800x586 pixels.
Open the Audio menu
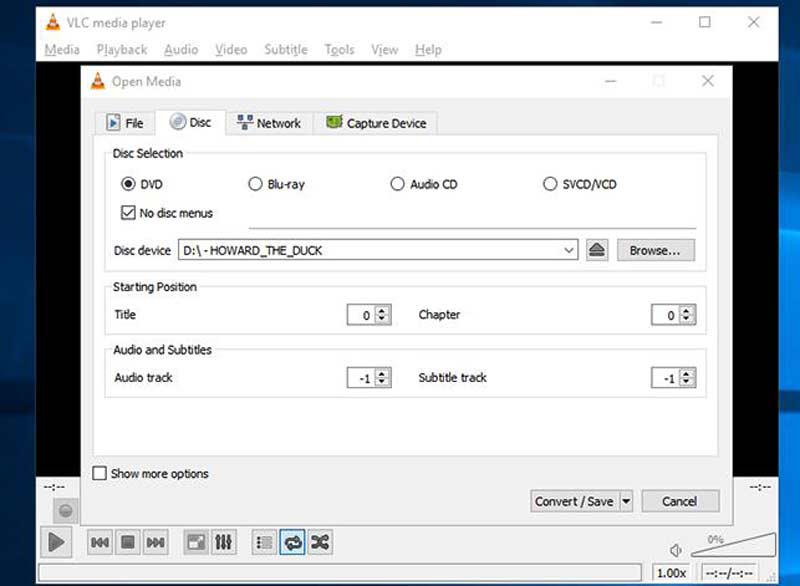(181, 49)
